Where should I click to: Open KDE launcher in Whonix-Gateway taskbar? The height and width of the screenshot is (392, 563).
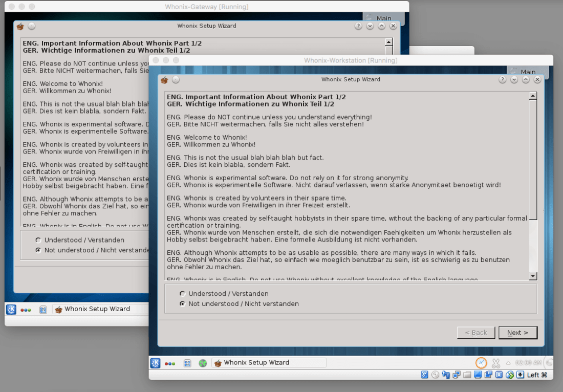point(11,309)
